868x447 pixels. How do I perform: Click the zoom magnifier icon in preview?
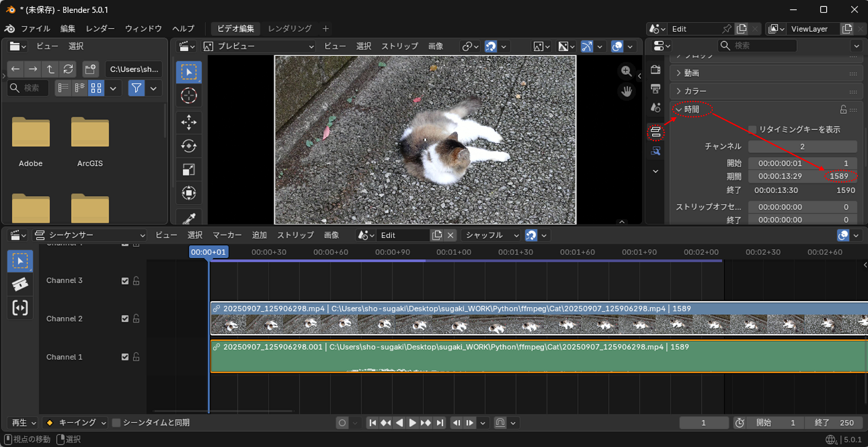(x=626, y=71)
